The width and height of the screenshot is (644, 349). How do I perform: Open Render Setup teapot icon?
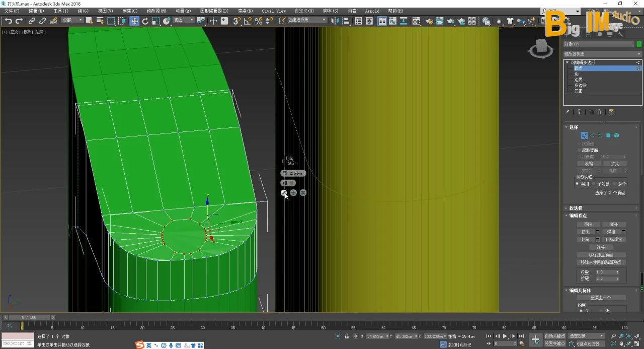[x=429, y=21]
